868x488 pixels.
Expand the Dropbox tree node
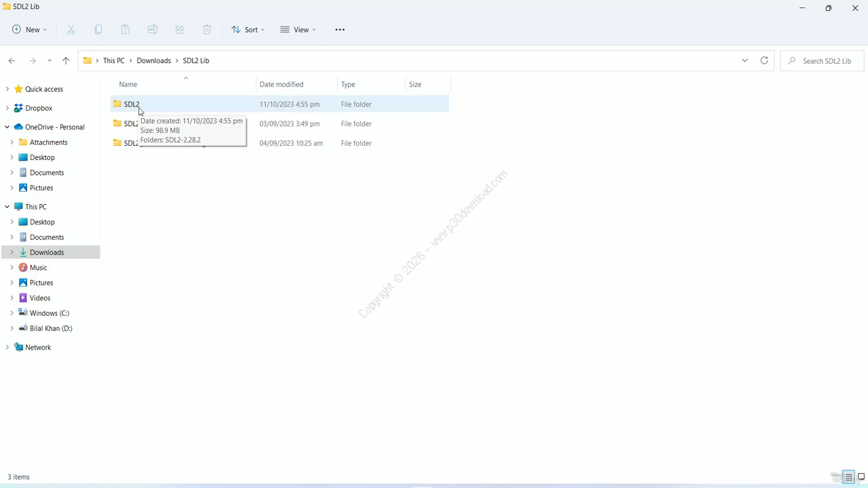[7, 108]
